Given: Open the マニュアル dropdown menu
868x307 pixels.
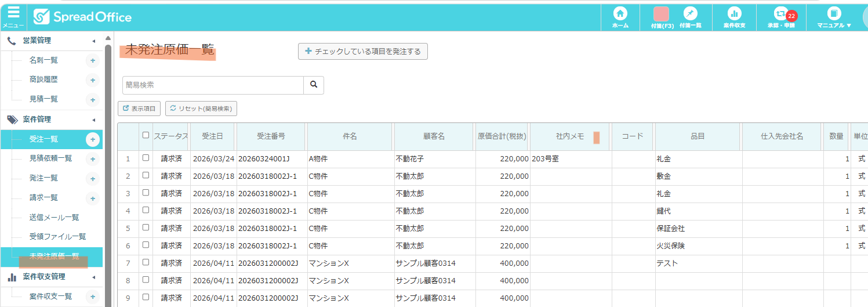Looking at the screenshot, I should tap(834, 17).
